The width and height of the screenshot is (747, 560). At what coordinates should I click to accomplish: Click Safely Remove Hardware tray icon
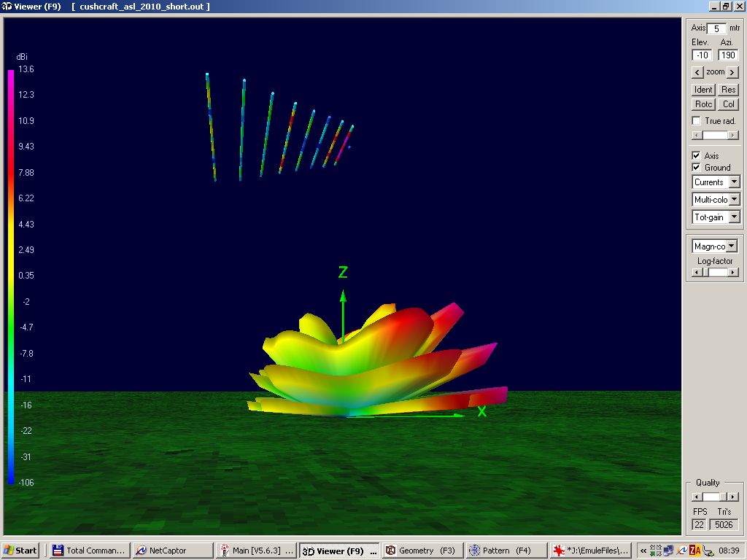click(708, 551)
